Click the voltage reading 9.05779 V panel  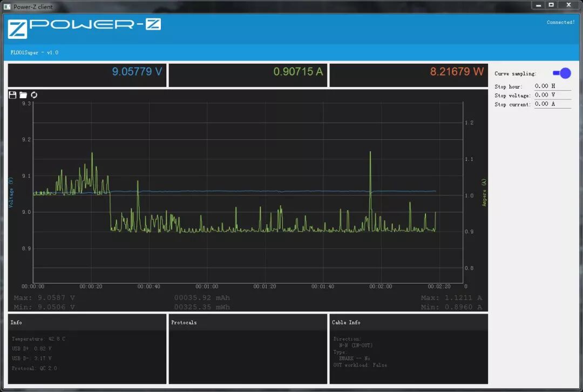pos(87,75)
